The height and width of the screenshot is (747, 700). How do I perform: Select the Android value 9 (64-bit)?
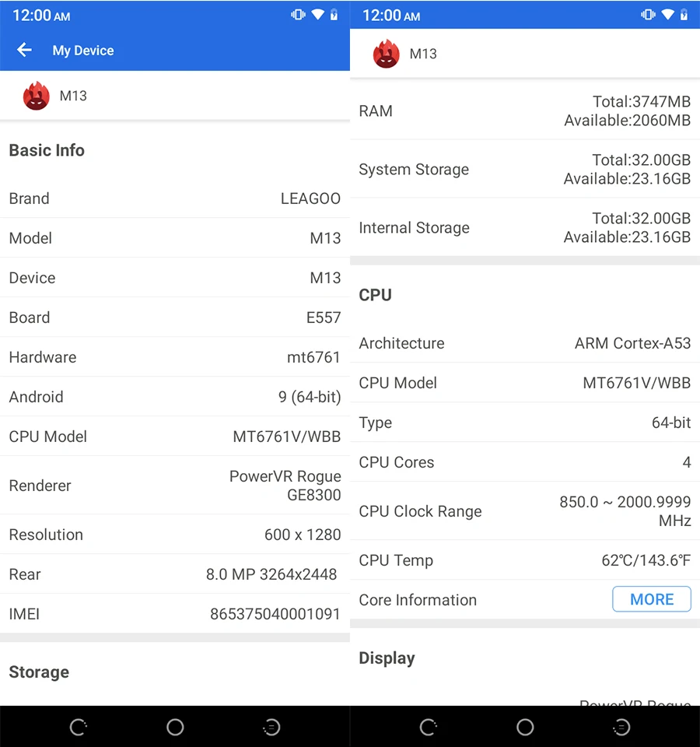point(310,397)
